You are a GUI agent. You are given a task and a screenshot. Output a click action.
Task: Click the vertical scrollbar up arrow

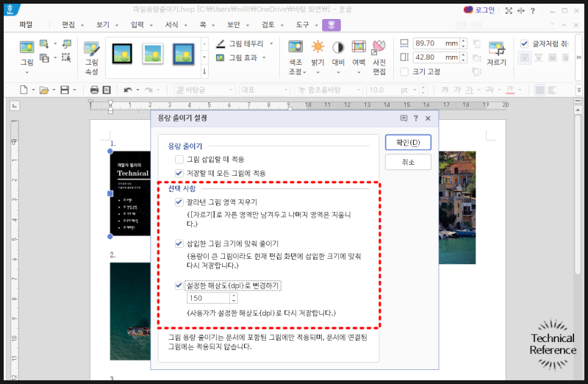point(578,110)
